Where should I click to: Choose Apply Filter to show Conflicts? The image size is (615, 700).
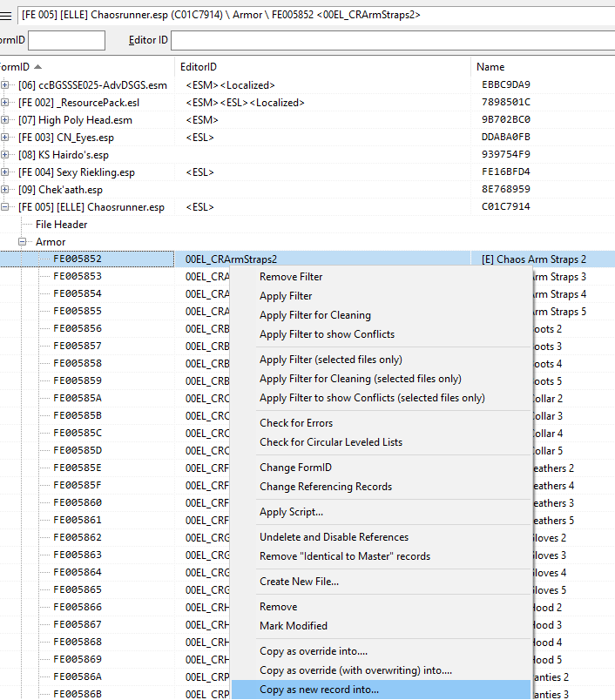click(327, 334)
